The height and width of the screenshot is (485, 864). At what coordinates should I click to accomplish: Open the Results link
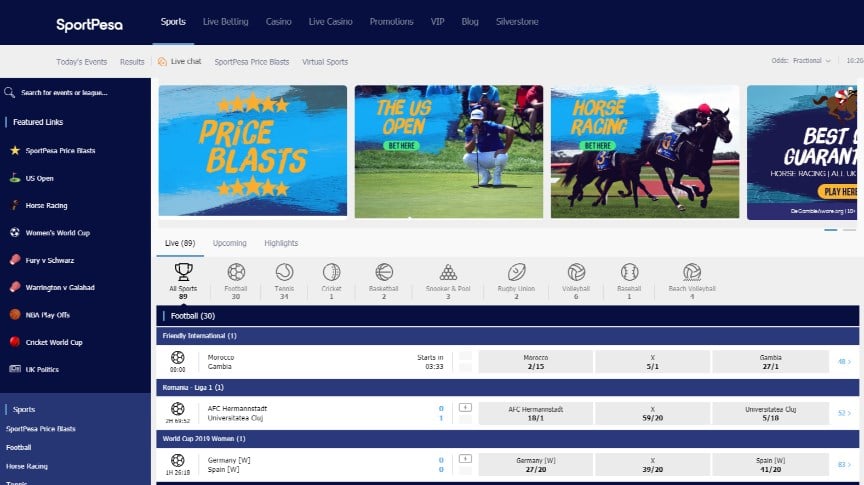tap(132, 62)
